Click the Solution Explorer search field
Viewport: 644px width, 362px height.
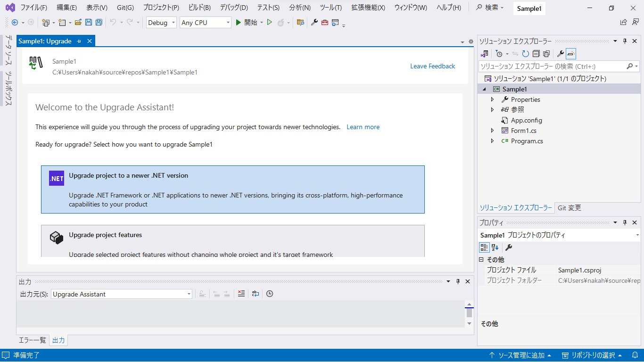(x=552, y=66)
